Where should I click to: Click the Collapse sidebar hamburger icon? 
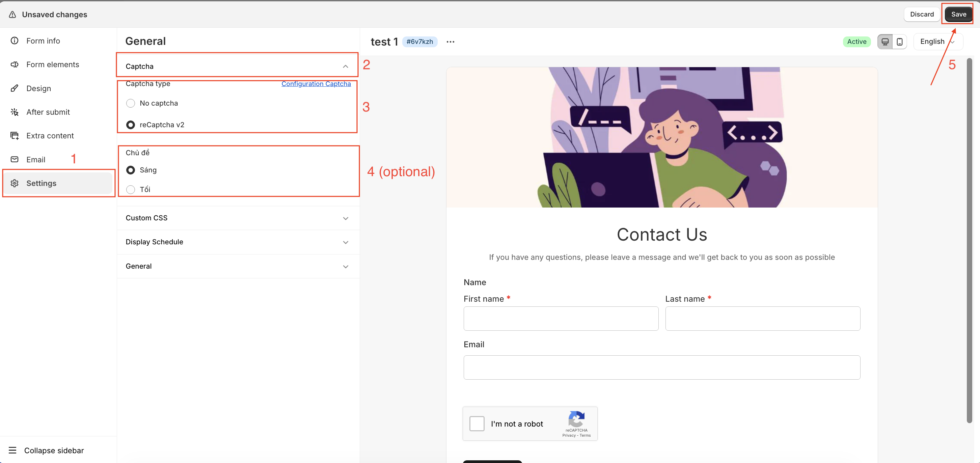click(12, 451)
